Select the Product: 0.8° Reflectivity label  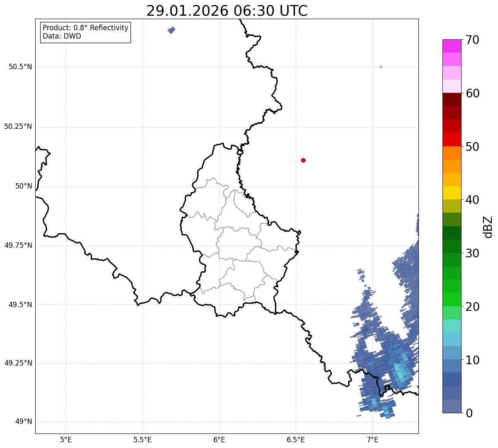[x=86, y=28]
